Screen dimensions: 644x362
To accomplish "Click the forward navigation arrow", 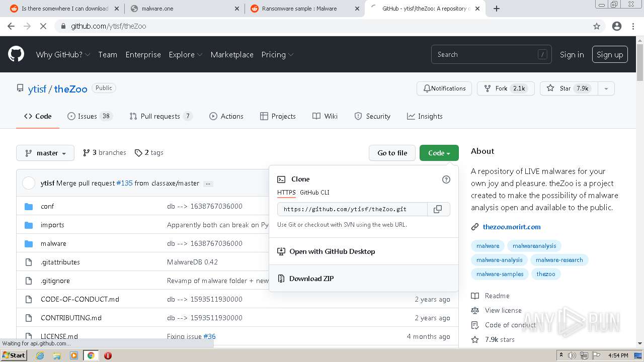I will point(27,26).
